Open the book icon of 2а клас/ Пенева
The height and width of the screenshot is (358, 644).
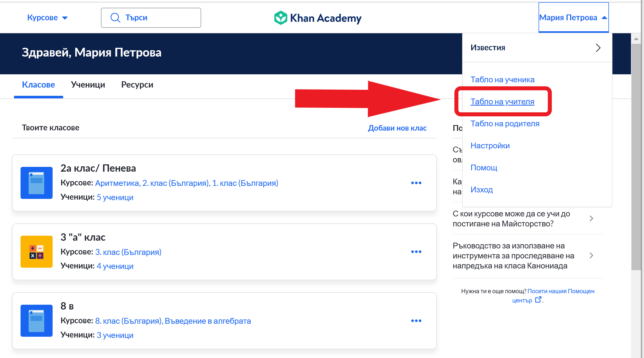point(37,183)
